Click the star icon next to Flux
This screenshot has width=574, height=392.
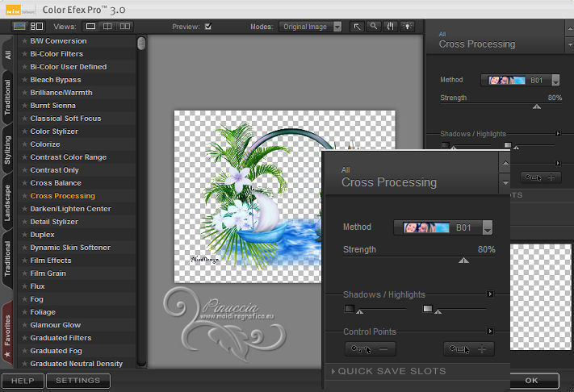(x=24, y=286)
